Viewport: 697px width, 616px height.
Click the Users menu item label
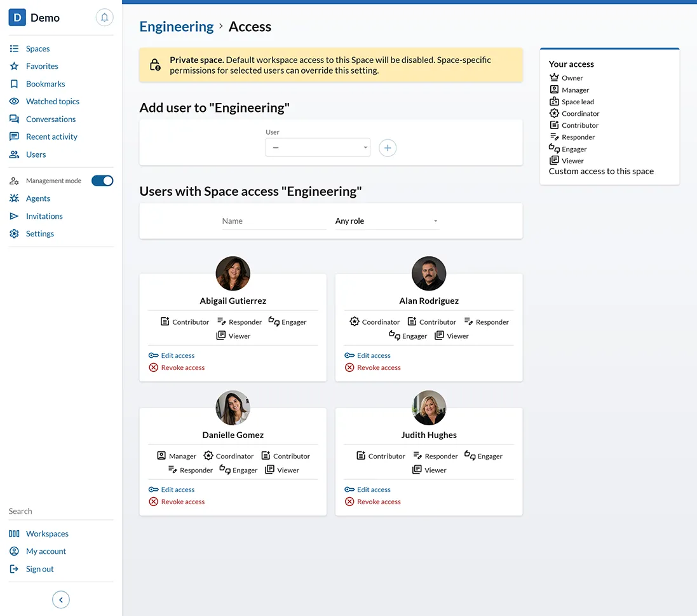(x=36, y=154)
